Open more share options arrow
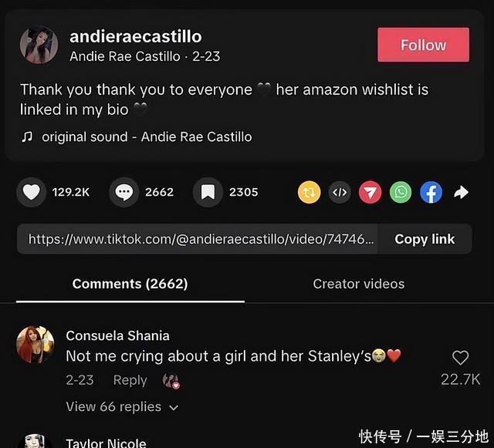Image resolution: width=494 pixels, height=448 pixels. (462, 192)
